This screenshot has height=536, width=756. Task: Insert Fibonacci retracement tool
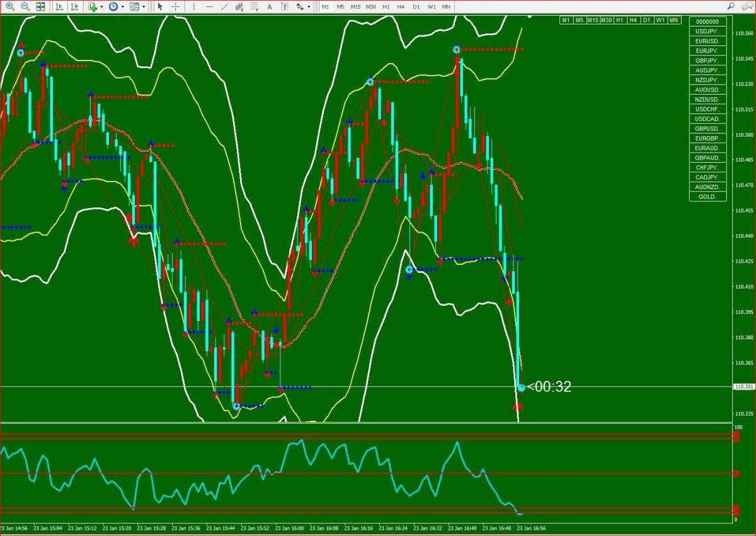point(255,6)
